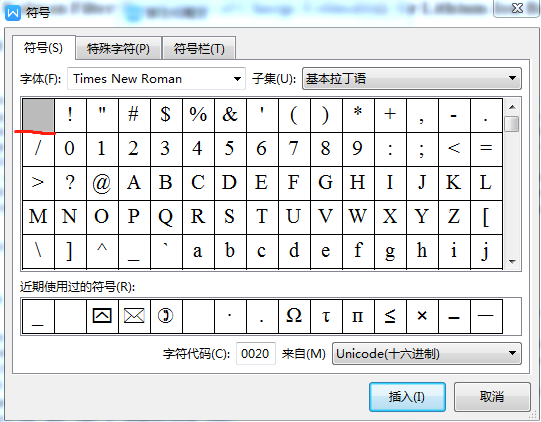
Task: Select lowercase letter a in grid
Action: (x=198, y=252)
